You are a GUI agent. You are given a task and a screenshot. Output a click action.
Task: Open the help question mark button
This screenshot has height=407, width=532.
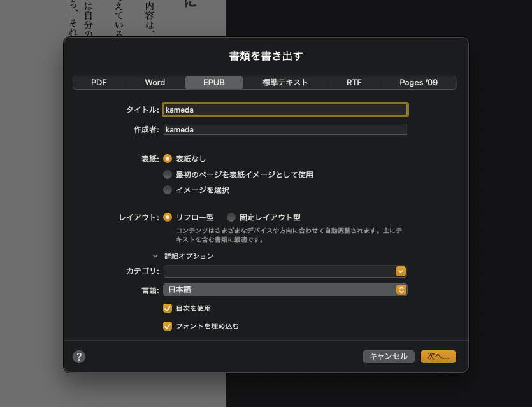point(79,357)
